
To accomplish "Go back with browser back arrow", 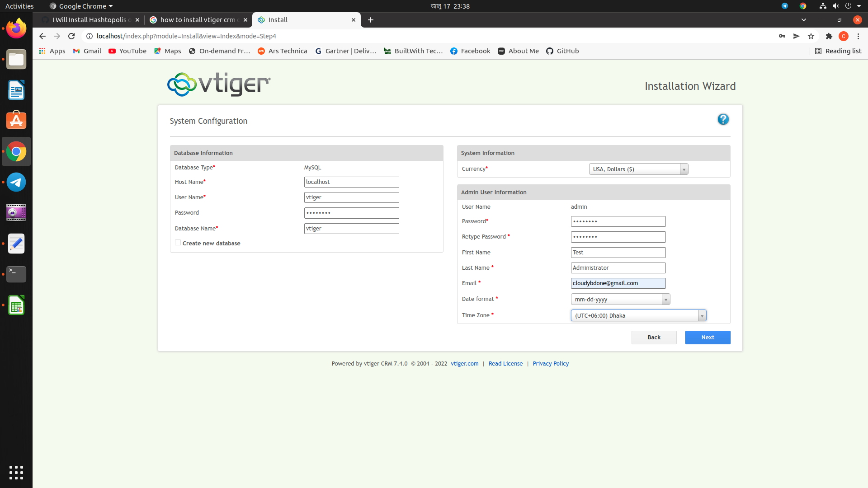I will click(42, 36).
